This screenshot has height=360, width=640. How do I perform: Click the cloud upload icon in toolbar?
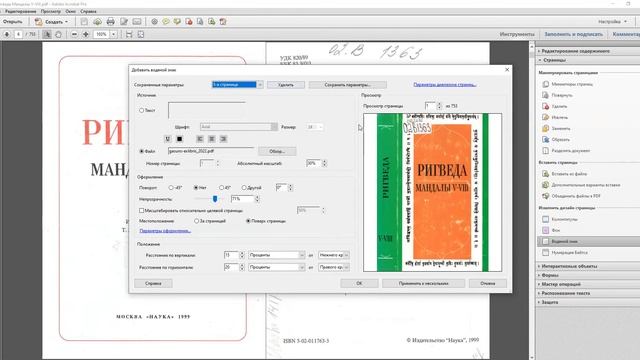pyautogui.click(x=97, y=22)
